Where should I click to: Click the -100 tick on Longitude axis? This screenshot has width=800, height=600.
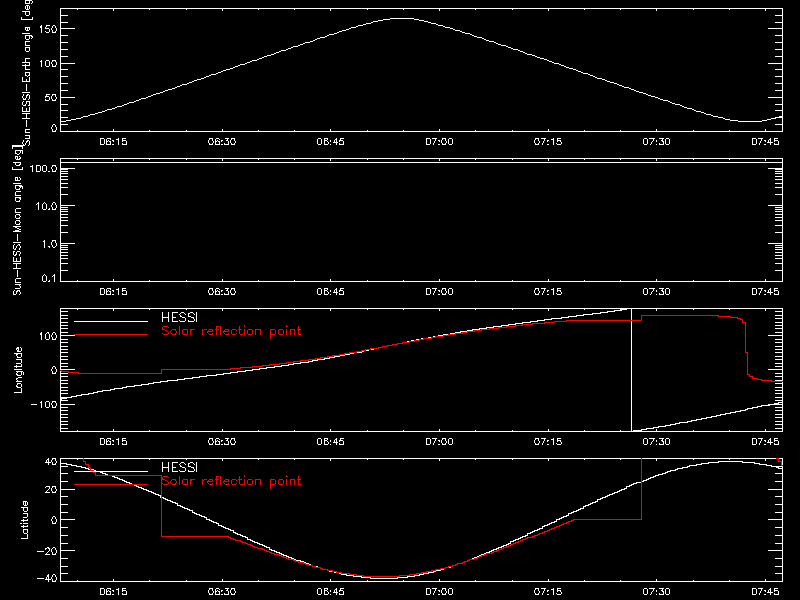(44, 405)
